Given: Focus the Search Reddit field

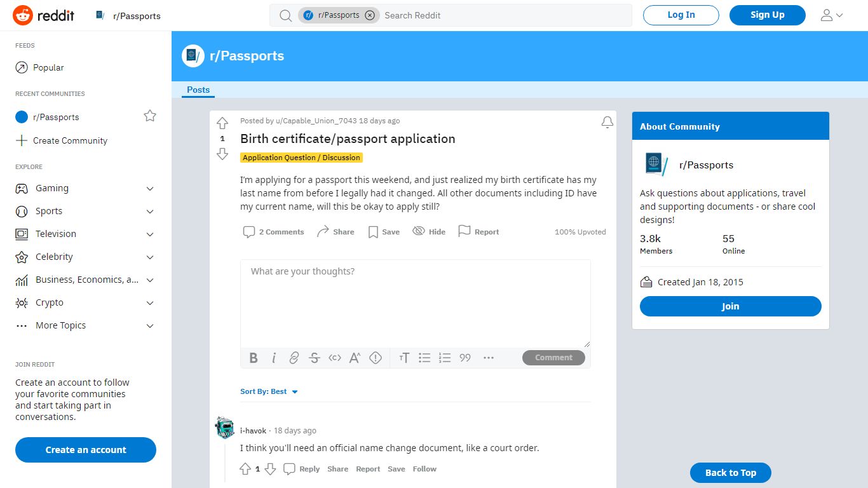Looking at the screenshot, I should pos(505,15).
